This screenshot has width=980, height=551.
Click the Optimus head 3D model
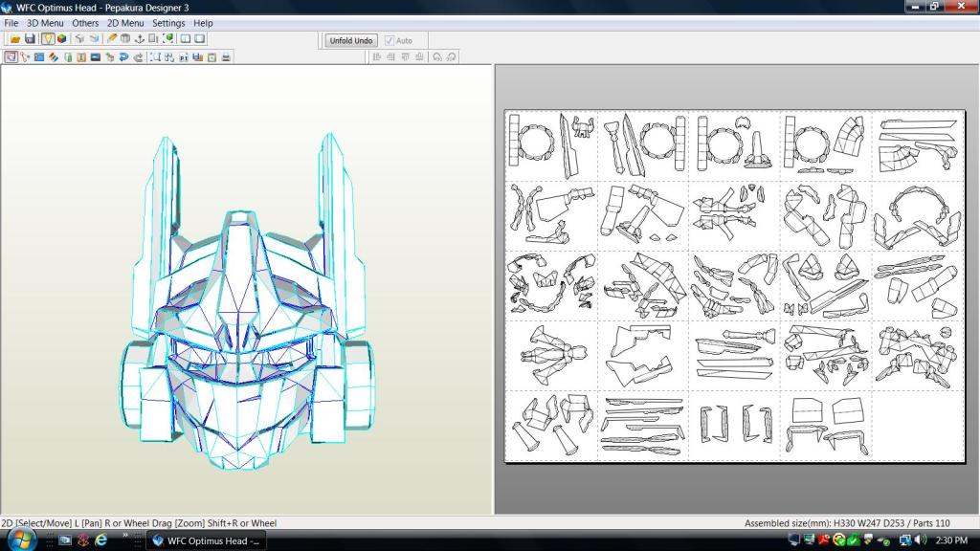point(247,301)
